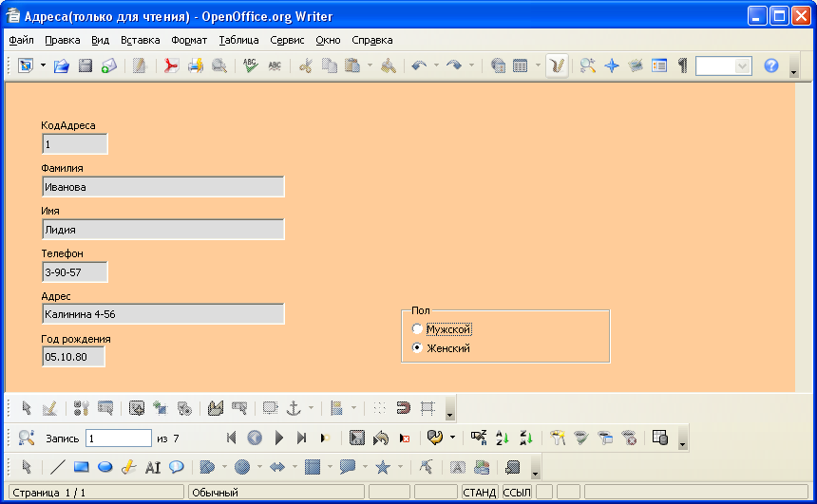817x504 pixels.
Task: Toggle the ССЫЛ hyperlink mode field
Action: [x=517, y=492]
